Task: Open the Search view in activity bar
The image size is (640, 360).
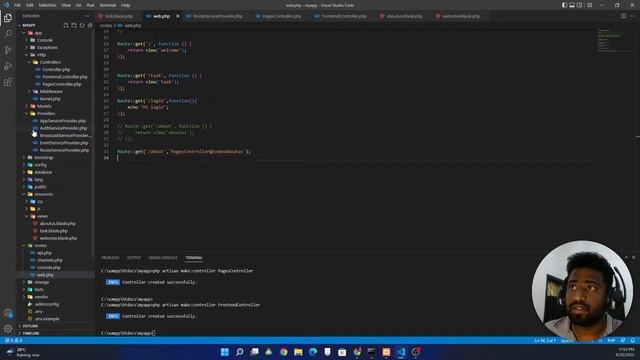Action: pos(8,34)
